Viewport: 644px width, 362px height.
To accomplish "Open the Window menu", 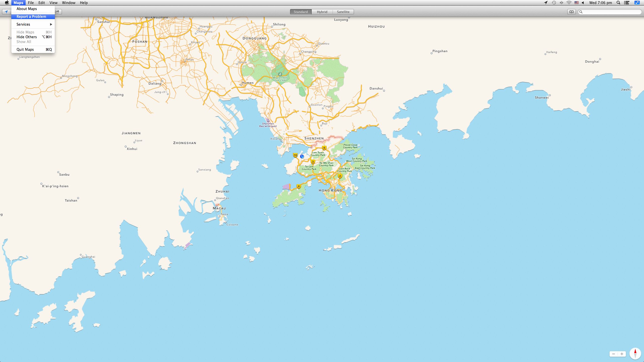I will pyautogui.click(x=69, y=3).
